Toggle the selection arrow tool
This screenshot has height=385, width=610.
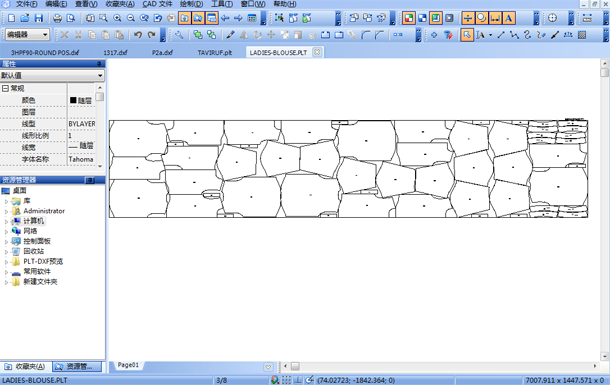[x=467, y=35]
